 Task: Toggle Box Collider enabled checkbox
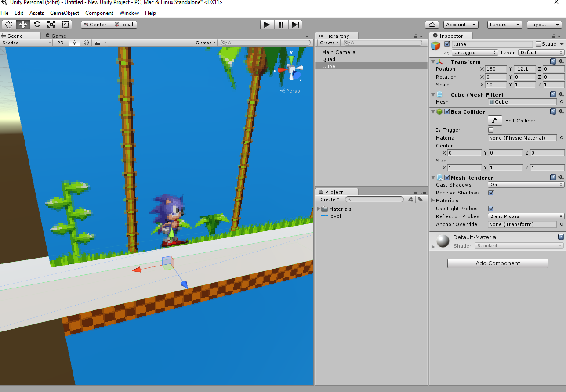click(447, 111)
